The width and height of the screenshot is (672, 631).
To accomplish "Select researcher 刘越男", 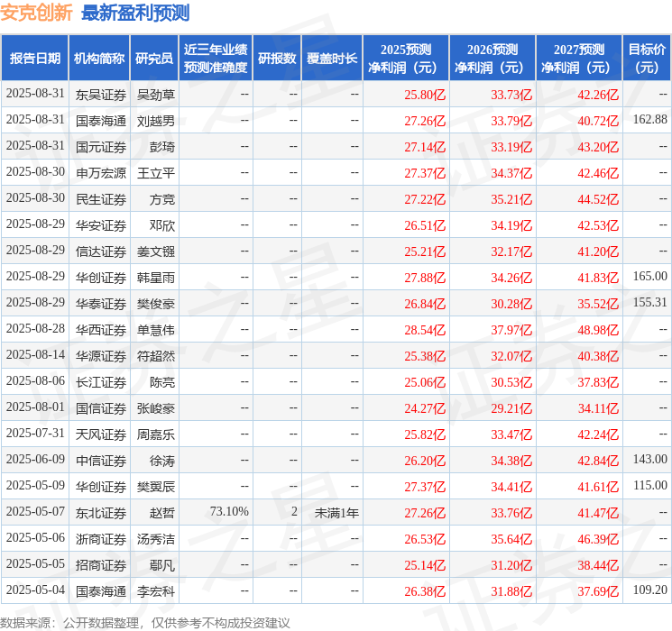I will coord(155,121).
